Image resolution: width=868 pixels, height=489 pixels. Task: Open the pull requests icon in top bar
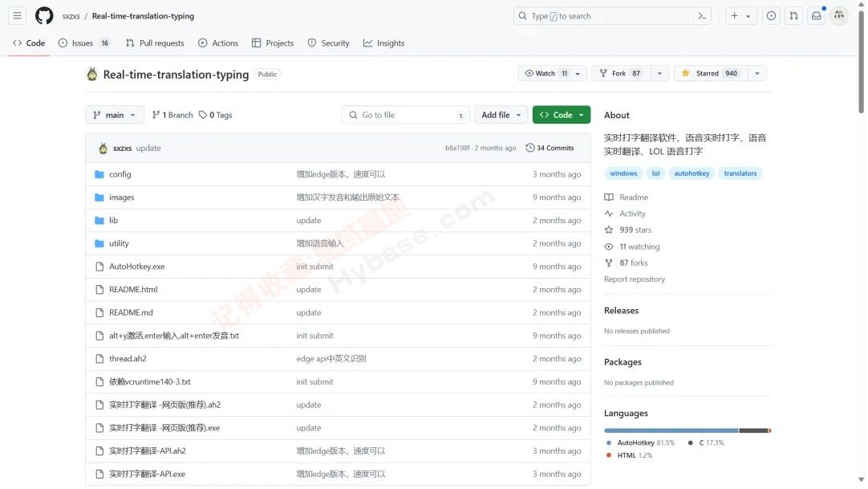coord(794,16)
